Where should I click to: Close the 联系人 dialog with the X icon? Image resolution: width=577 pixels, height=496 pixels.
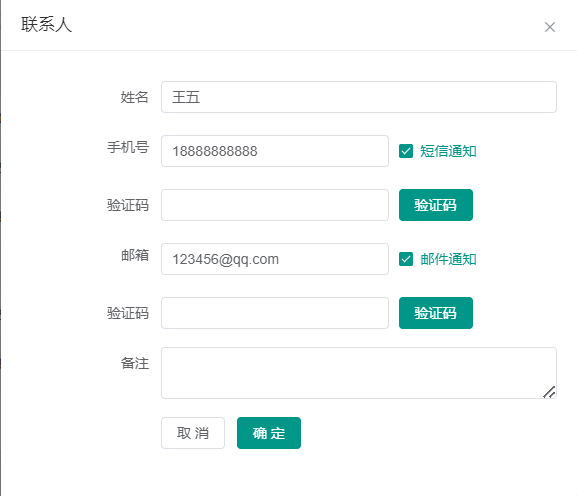550,27
